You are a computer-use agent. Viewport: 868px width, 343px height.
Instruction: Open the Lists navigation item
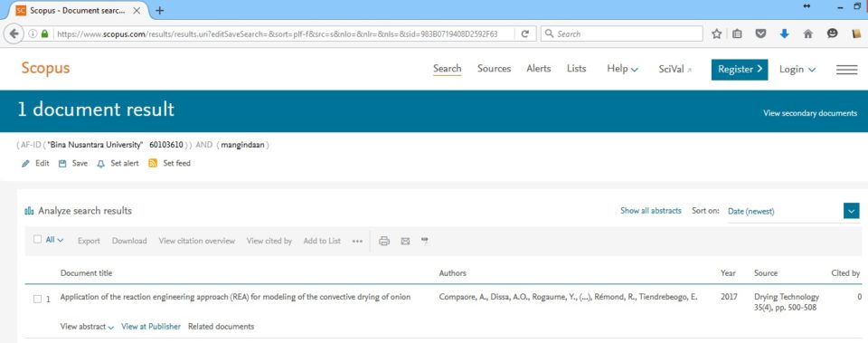coord(576,69)
